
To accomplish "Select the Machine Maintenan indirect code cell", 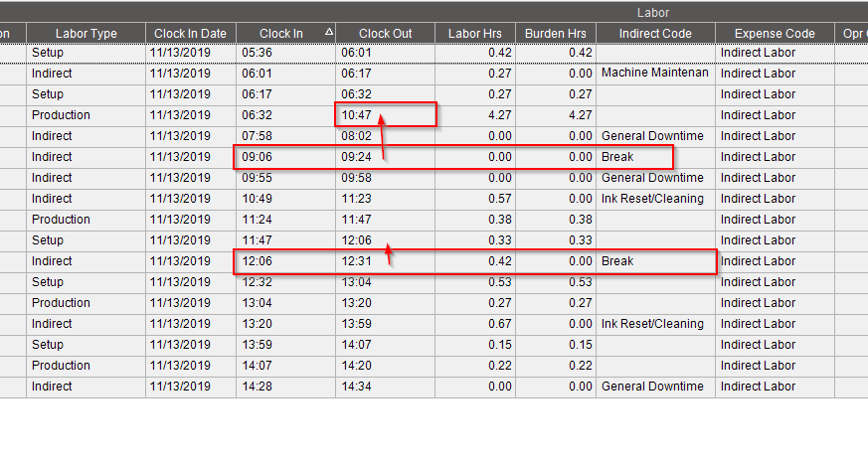I will coord(655,74).
